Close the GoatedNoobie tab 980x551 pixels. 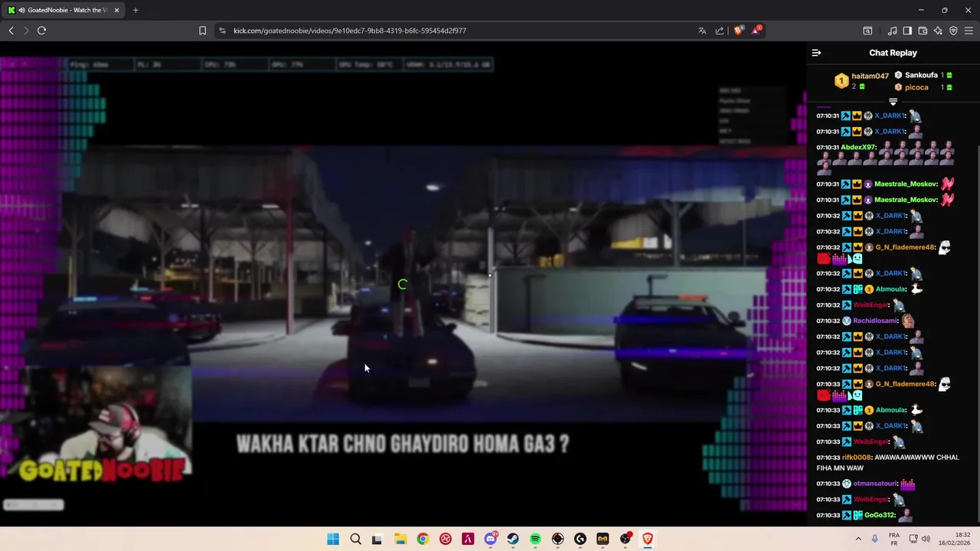click(116, 10)
